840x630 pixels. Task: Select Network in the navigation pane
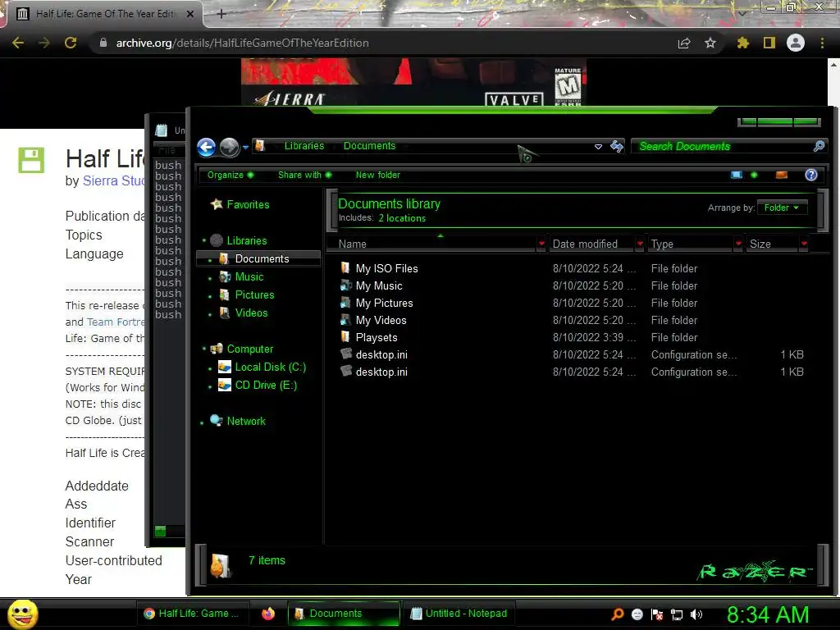246,422
